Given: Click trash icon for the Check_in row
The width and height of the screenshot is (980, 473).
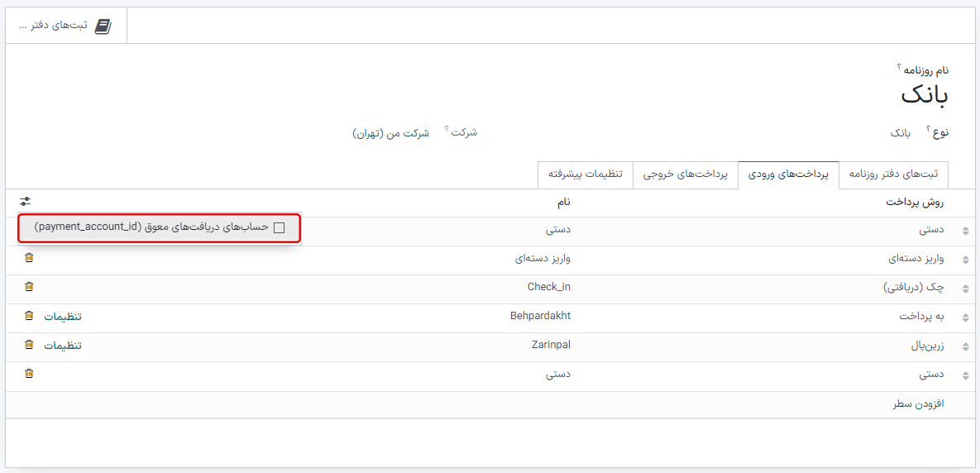Looking at the screenshot, I should tap(29, 287).
